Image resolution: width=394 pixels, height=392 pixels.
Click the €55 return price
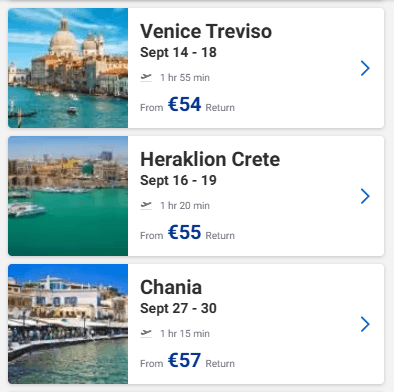(185, 232)
